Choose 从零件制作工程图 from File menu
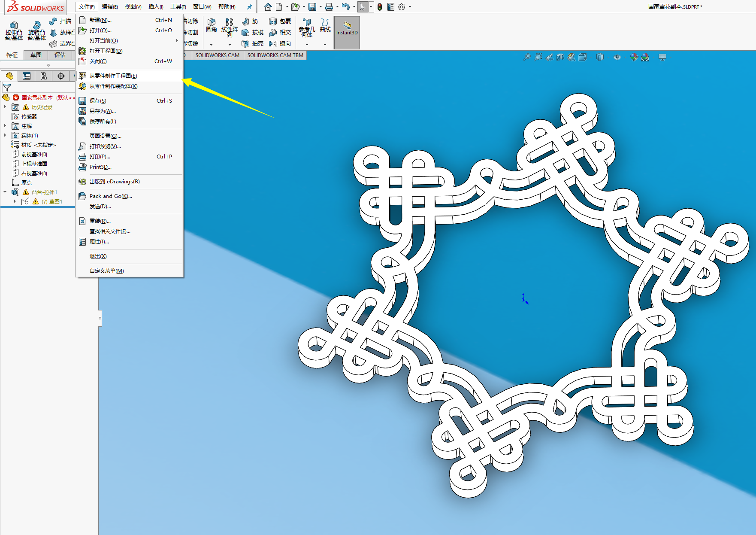 tap(113, 76)
